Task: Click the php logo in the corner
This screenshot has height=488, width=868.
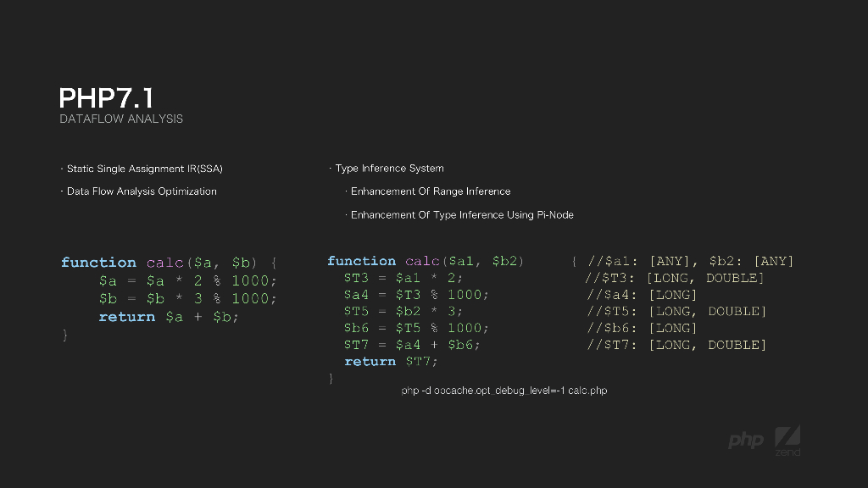Action: [746, 441]
